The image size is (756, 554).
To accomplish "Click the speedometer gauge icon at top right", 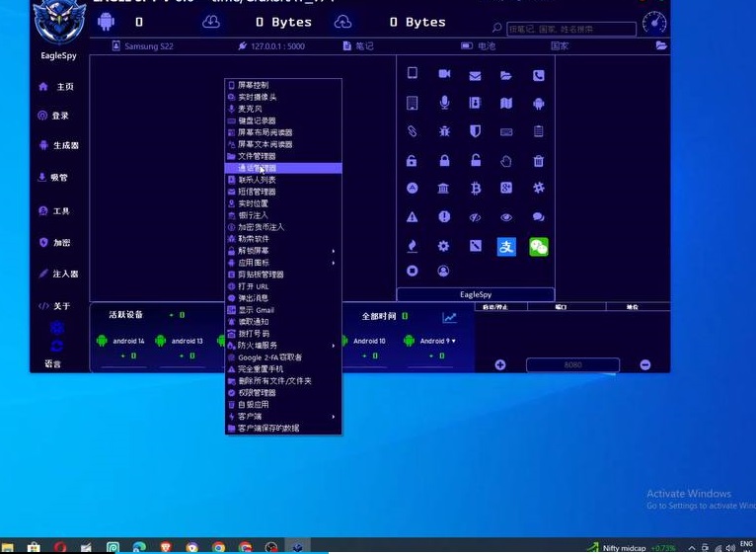I will click(653, 22).
